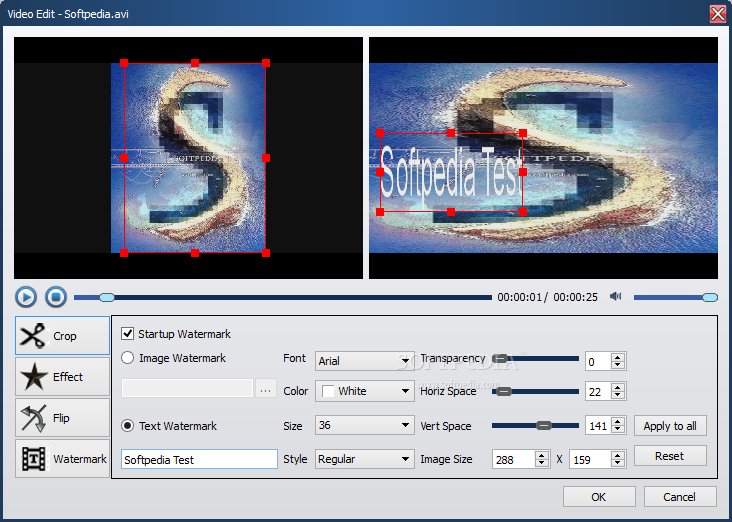
Task: Click the Horiz Space value field showing 22
Action: (598, 392)
